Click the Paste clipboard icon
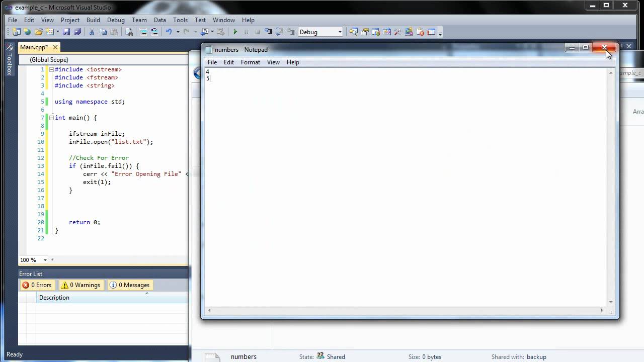 114,32
